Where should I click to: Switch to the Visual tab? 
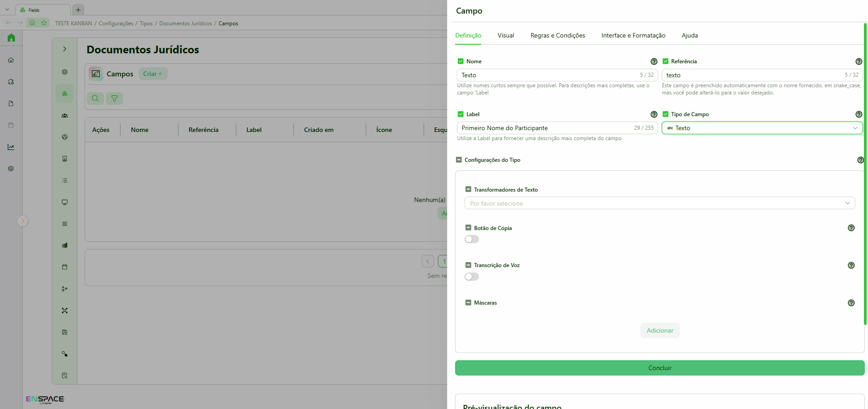(x=506, y=35)
